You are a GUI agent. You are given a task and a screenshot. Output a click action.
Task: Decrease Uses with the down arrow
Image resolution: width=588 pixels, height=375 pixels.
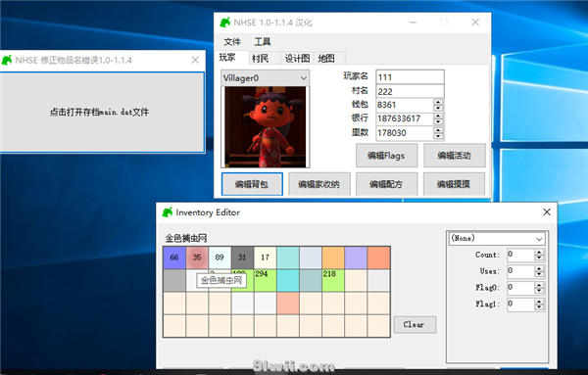539,274
